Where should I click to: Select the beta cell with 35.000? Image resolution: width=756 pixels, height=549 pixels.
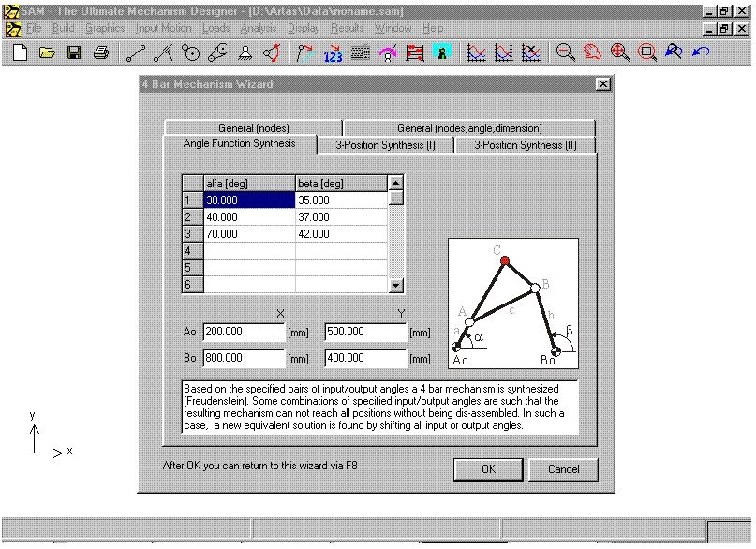(341, 200)
